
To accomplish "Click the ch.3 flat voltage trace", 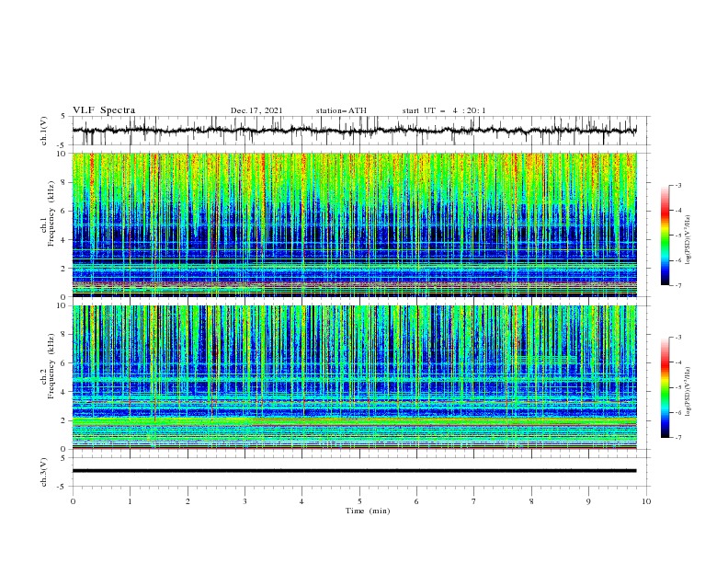I will coord(354,471).
